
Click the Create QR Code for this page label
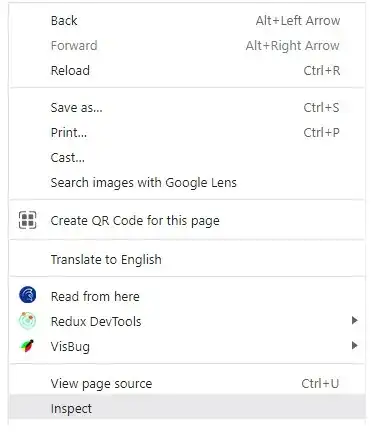click(135, 221)
